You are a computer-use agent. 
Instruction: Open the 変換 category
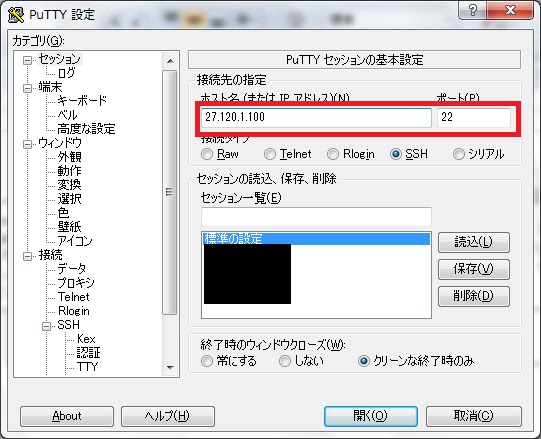point(69,185)
